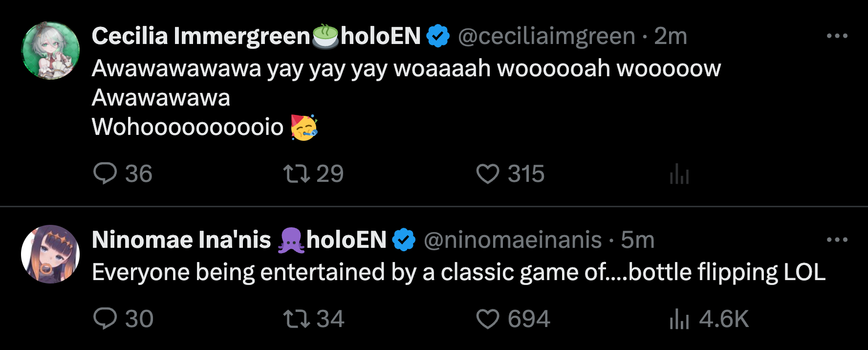Screen dimensions: 868x350
Task: View analytics for Cecilia's tweet
Action: coord(679,174)
